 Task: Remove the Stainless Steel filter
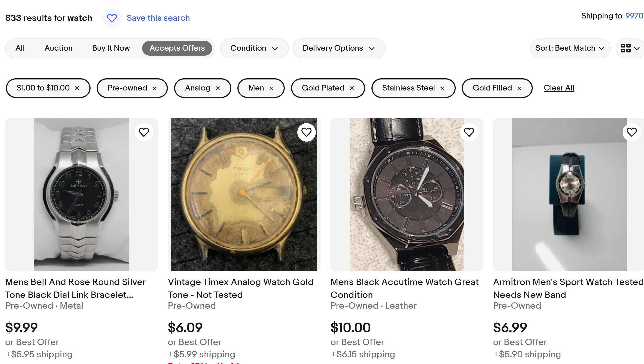coord(442,88)
